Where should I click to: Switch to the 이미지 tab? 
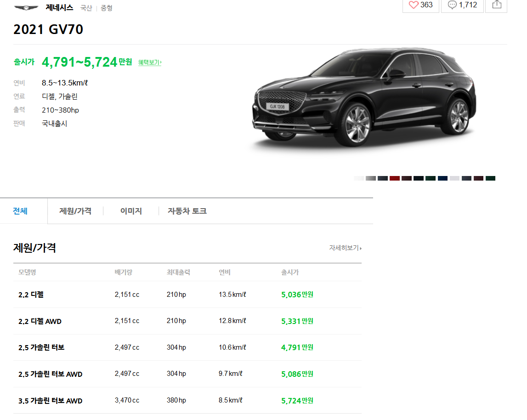pos(131,211)
